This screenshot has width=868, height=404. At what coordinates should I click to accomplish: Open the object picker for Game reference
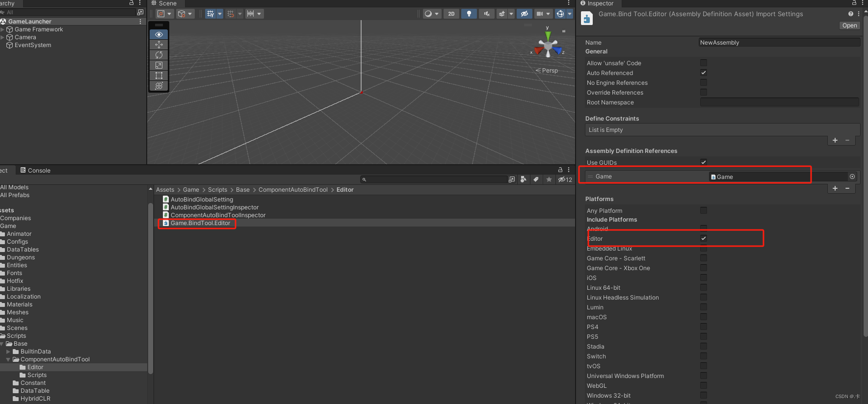(x=852, y=177)
